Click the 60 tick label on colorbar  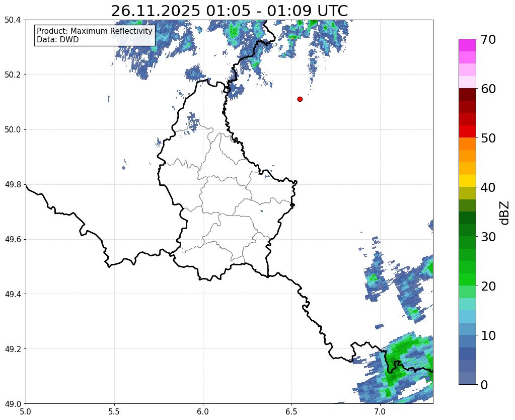click(488, 89)
